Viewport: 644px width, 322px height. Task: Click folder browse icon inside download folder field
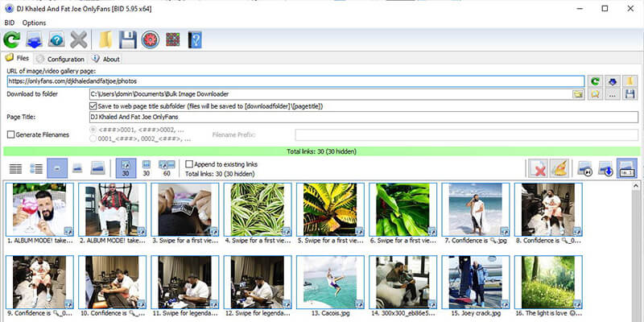point(578,94)
